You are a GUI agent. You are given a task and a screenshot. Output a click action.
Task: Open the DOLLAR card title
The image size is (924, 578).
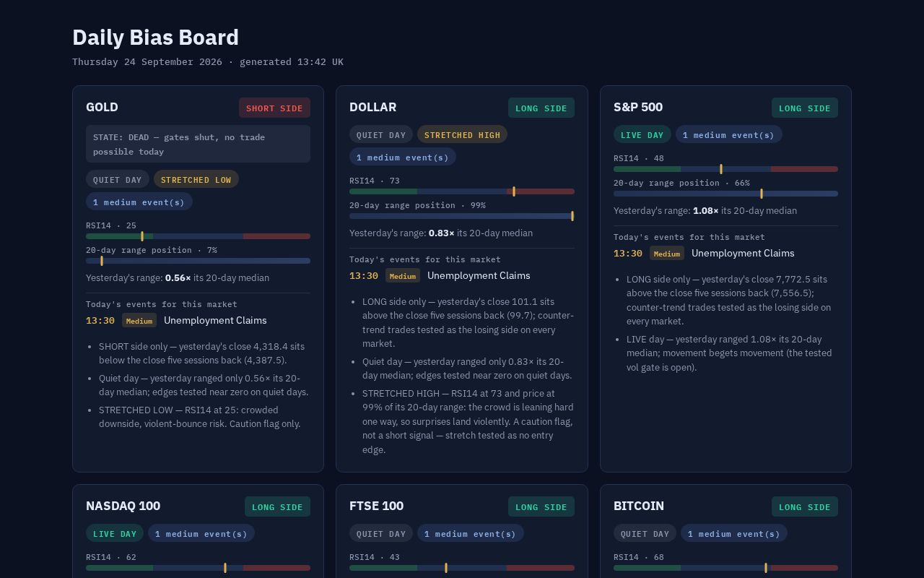[372, 107]
